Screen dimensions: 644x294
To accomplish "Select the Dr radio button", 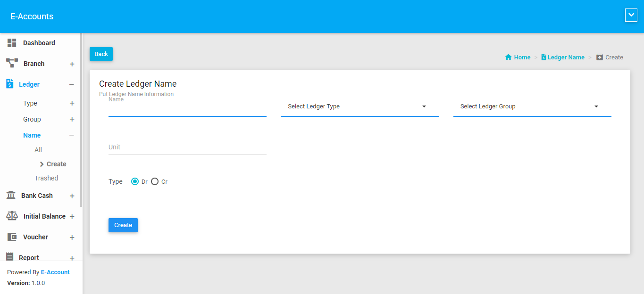I will click(x=135, y=181).
